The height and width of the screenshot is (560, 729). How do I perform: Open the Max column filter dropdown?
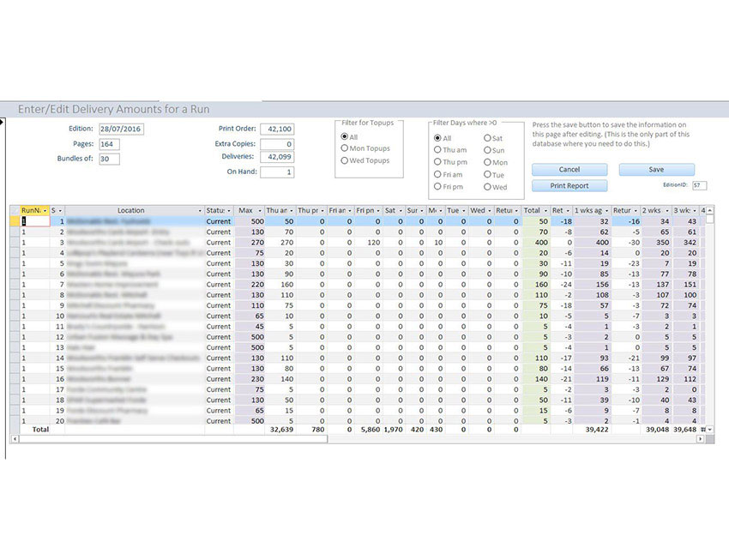(260, 210)
